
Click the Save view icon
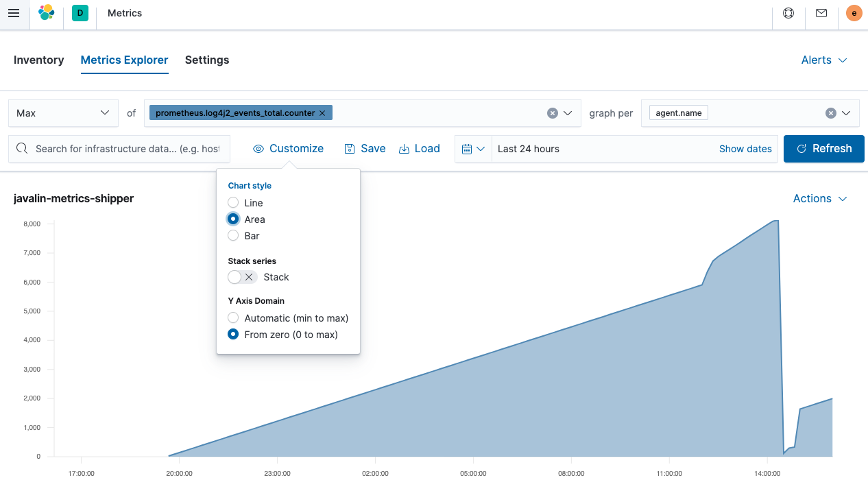pyautogui.click(x=365, y=148)
